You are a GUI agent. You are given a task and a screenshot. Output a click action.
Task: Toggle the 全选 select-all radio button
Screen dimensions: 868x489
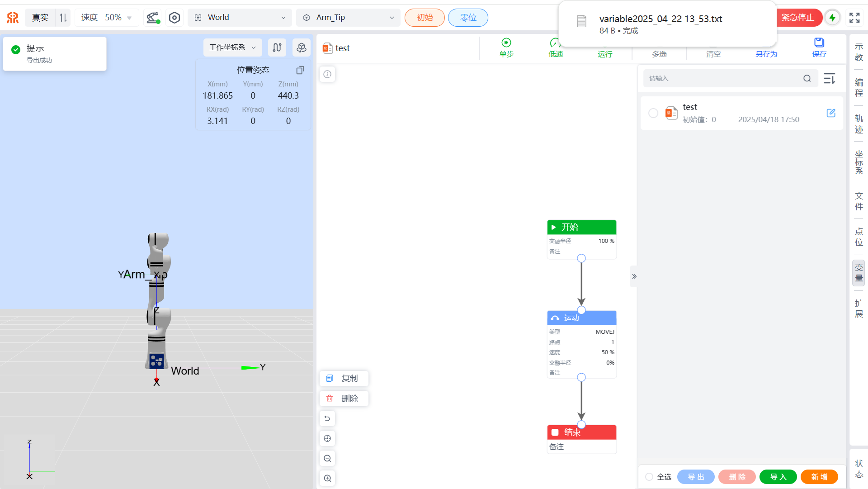click(x=649, y=477)
